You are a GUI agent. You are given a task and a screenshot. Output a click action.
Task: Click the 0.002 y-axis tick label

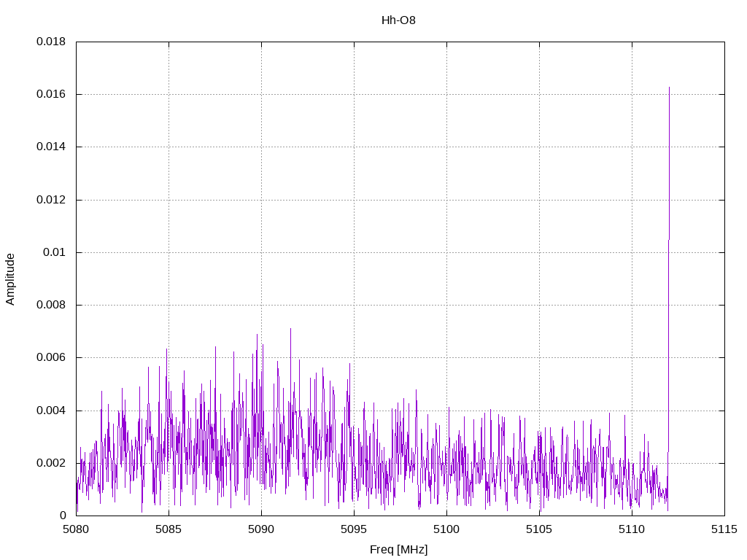click(51, 463)
